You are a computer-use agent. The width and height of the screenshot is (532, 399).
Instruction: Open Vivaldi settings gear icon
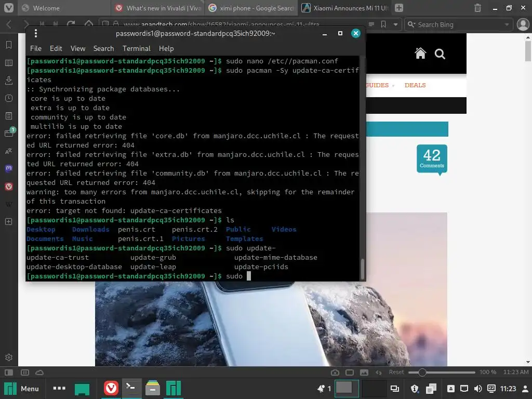pyautogui.click(x=9, y=357)
